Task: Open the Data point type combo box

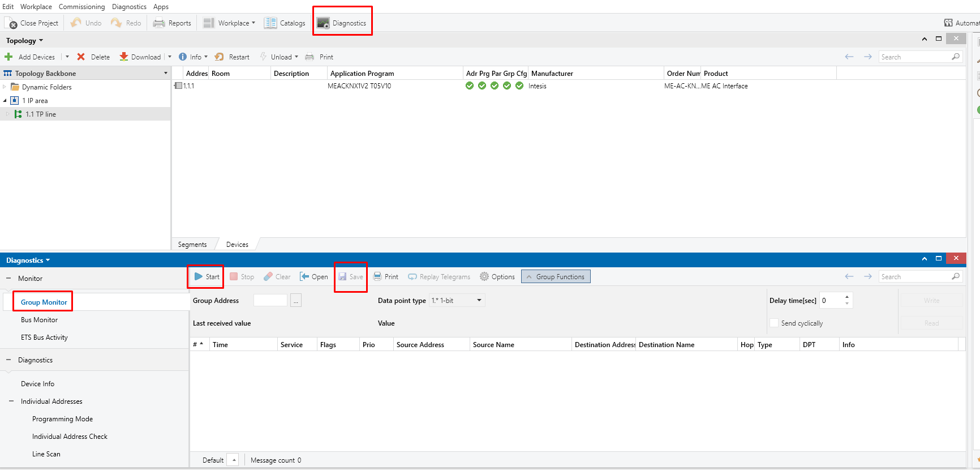Action: (x=457, y=301)
